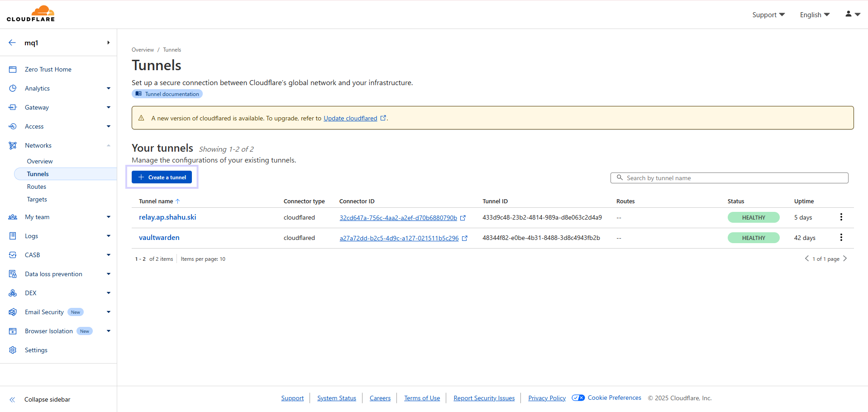Expand the DEX section arrow

109,293
